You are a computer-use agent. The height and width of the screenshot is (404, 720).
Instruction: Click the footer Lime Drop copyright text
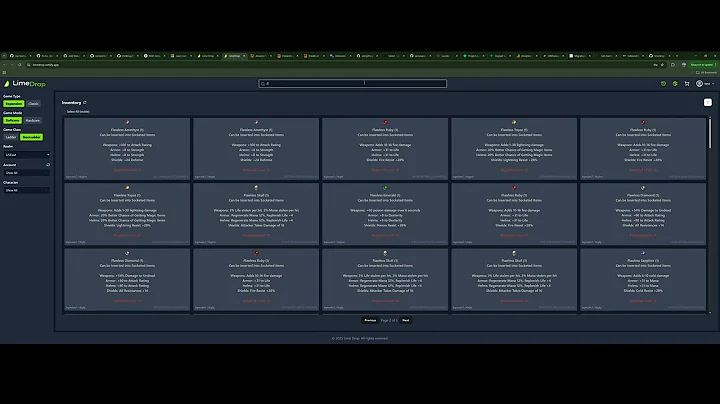[x=360, y=338]
